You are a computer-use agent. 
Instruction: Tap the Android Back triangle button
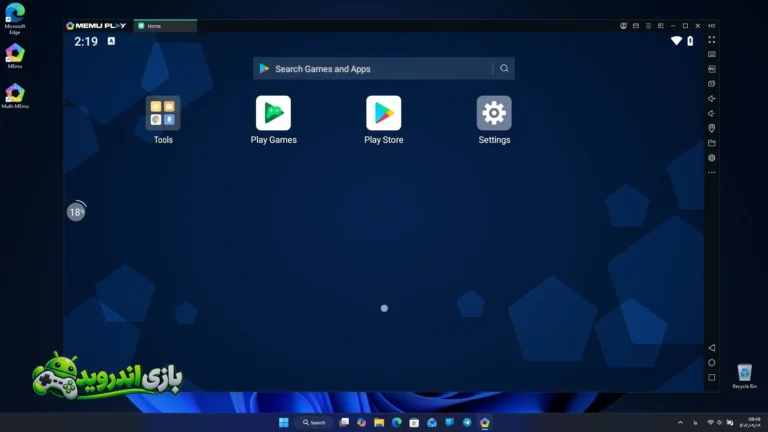coord(712,348)
